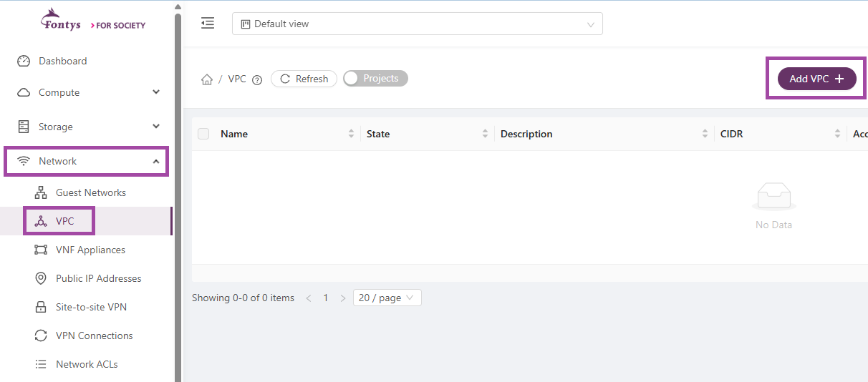The height and width of the screenshot is (382, 868).
Task: Collapse sidebar with menu fold icon
Action: (208, 24)
